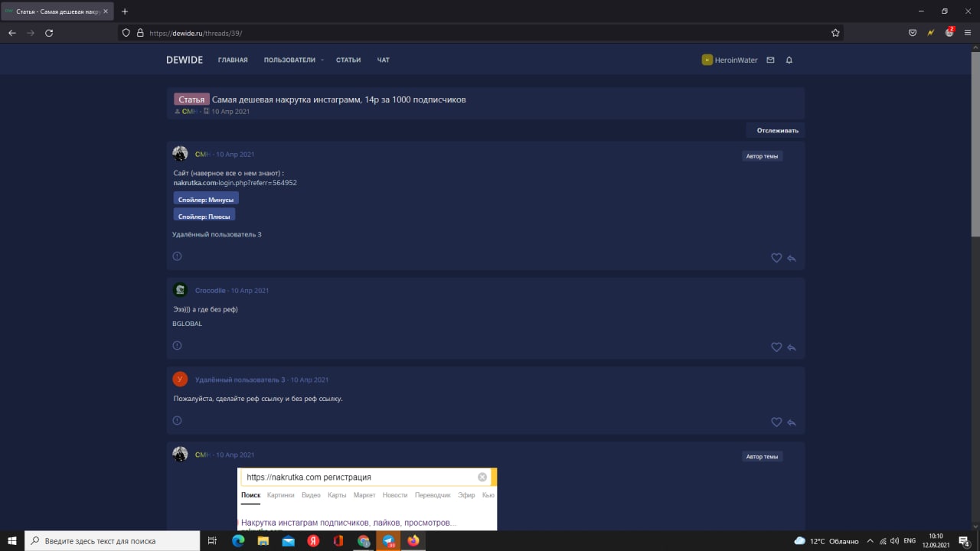Close the Статья browser tab
Viewport: 980px width, 551px height.
(x=106, y=11)
